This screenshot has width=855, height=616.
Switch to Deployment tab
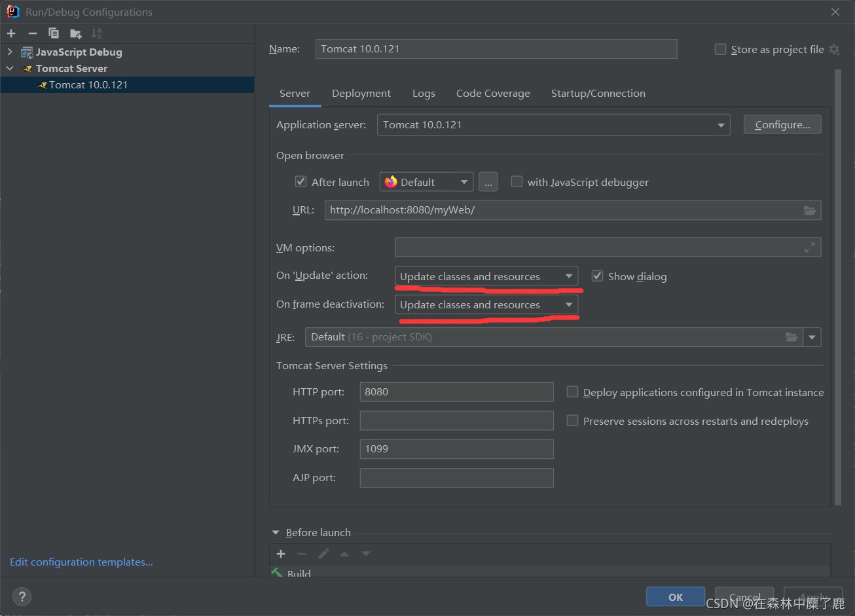coord(361,94)
